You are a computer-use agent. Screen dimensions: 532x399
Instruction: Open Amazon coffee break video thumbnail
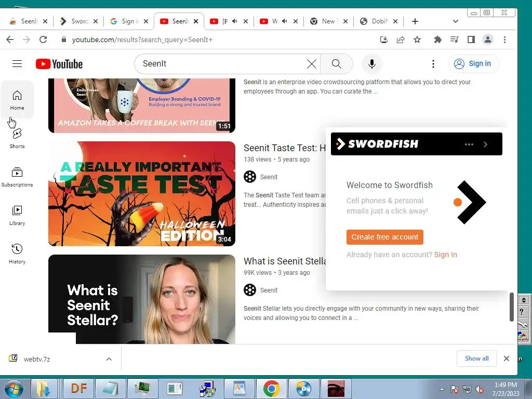tap(142, 105)
